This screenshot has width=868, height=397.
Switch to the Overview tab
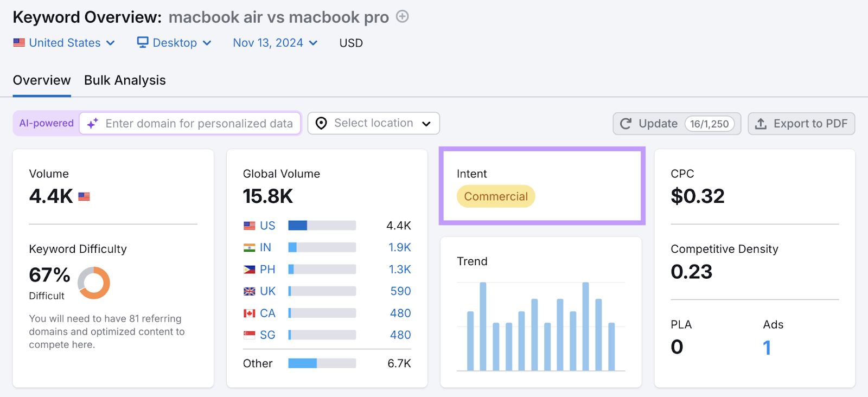pos(42,80)
